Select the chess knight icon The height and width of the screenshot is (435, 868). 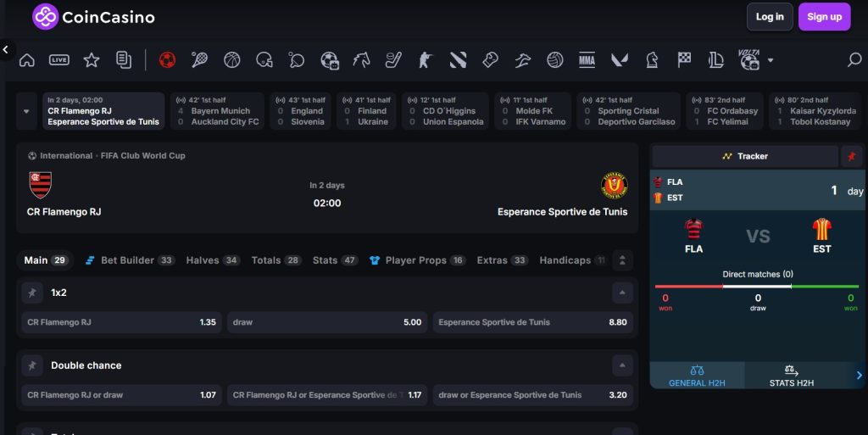tap(652, 59)
